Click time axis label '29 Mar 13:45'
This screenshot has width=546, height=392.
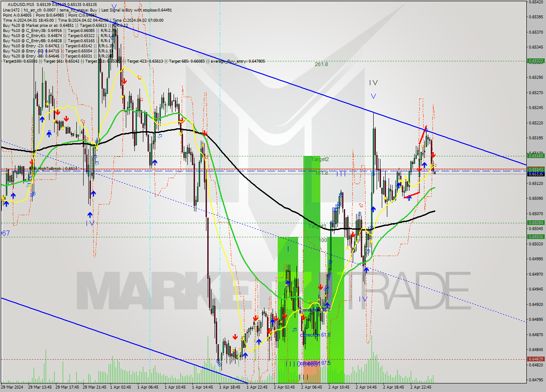pos(40,387)
